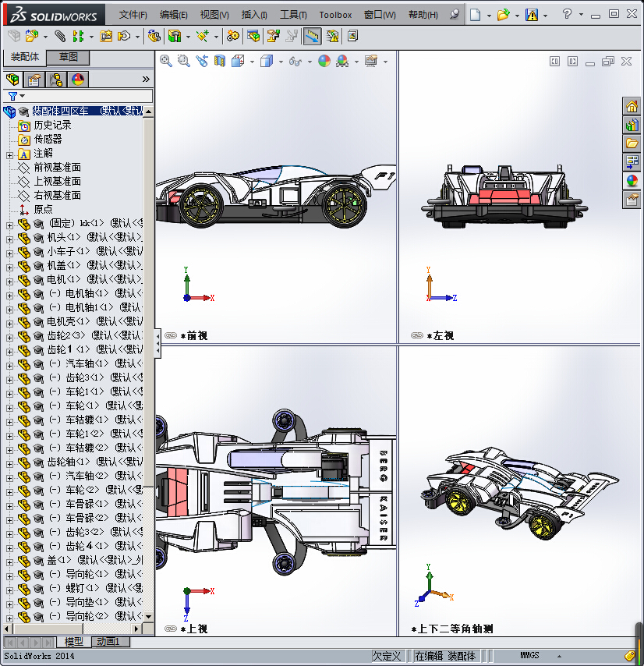Switch to the PropertyManager tab icon
Screen dimensions: 644x666
[34, 79]
